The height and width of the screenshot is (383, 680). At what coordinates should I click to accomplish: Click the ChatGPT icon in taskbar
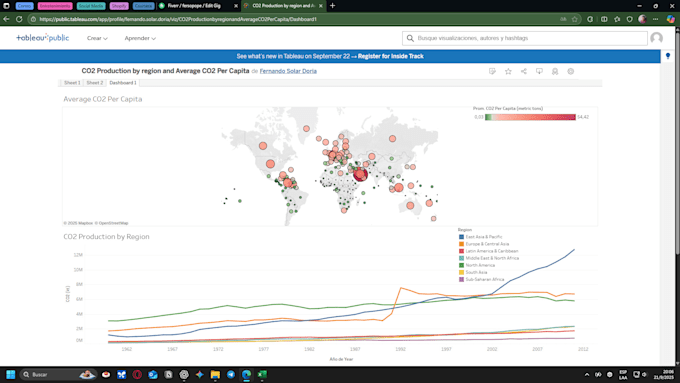pos(184,374)
